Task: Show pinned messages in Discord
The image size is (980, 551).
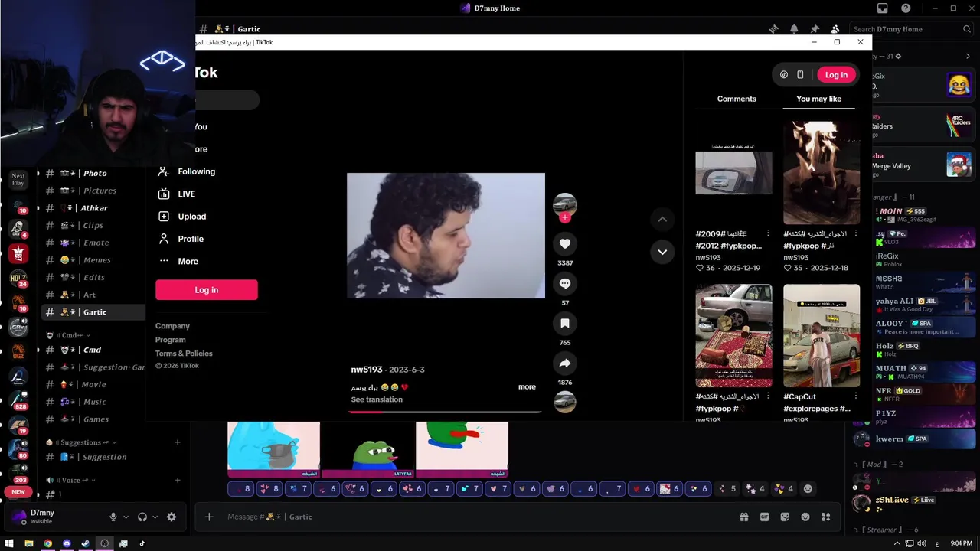Action: point(815,29)
